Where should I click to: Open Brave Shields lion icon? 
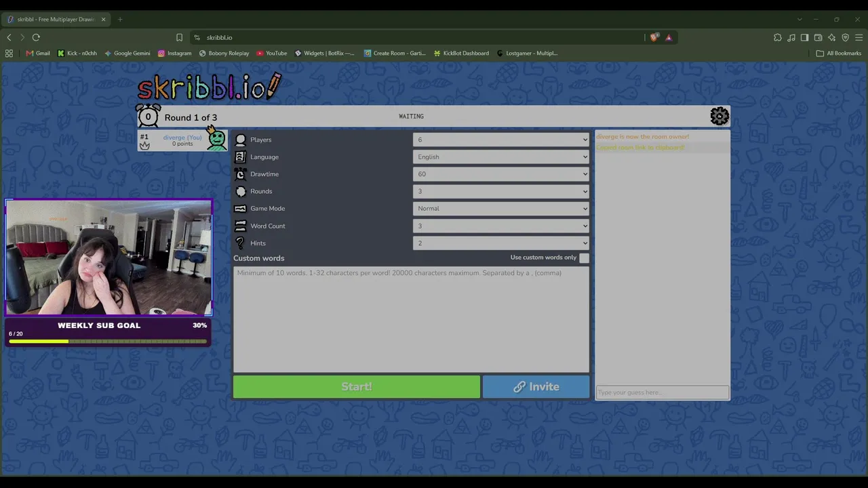654,37
